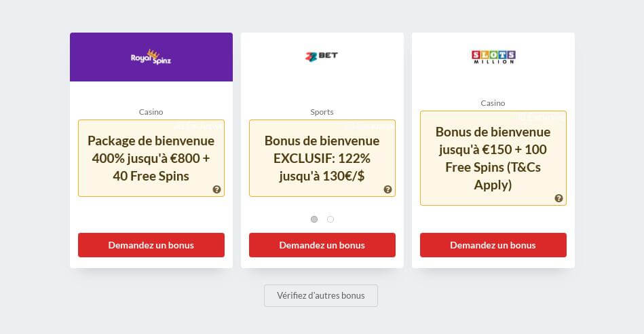The image size is (644, 334).
Task: Claim the Royal Spinz bonus via Demandez un bonus
Action: click(151, 245)
